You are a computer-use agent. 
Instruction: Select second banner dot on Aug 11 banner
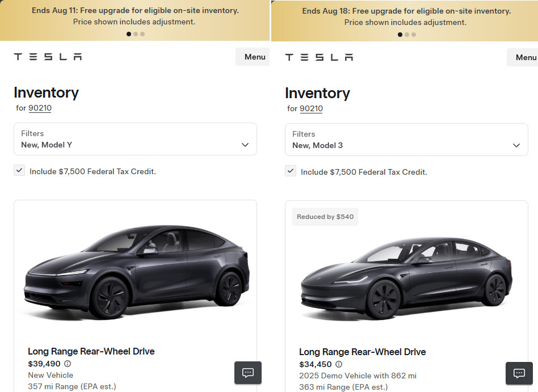click(x=136, y=34)
